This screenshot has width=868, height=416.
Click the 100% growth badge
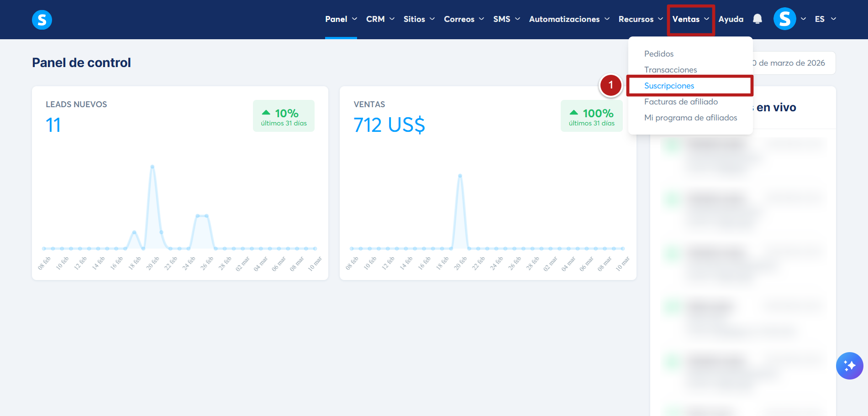(x=591, y=116)
